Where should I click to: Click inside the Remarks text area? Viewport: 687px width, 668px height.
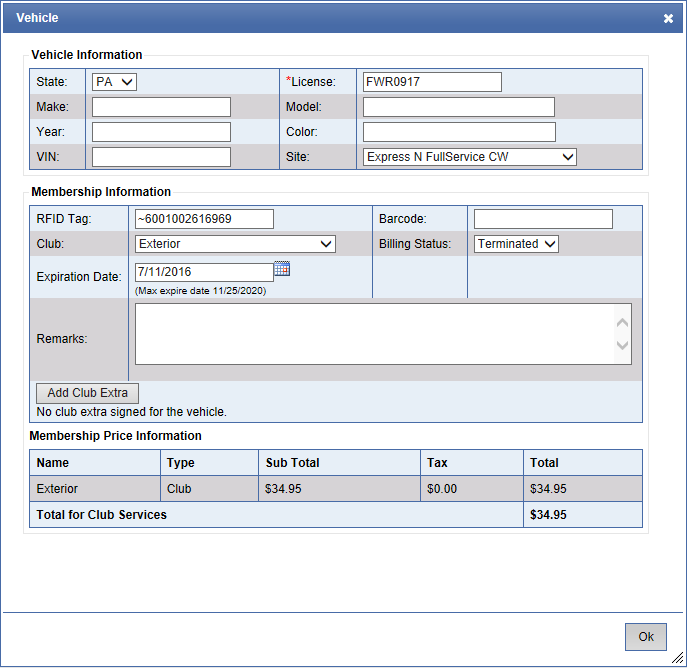coord(375,334)
